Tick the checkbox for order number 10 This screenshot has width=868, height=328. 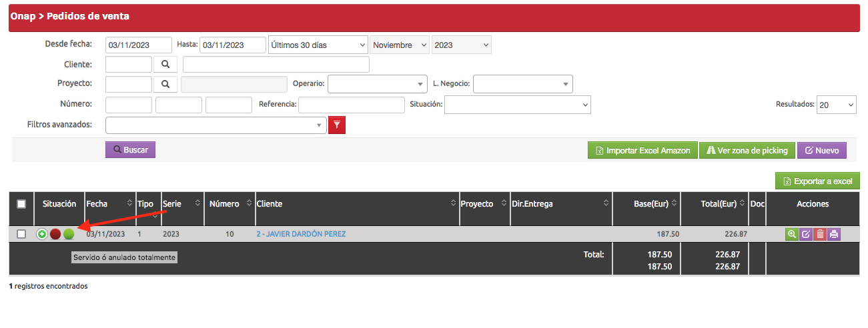[21, 234]
